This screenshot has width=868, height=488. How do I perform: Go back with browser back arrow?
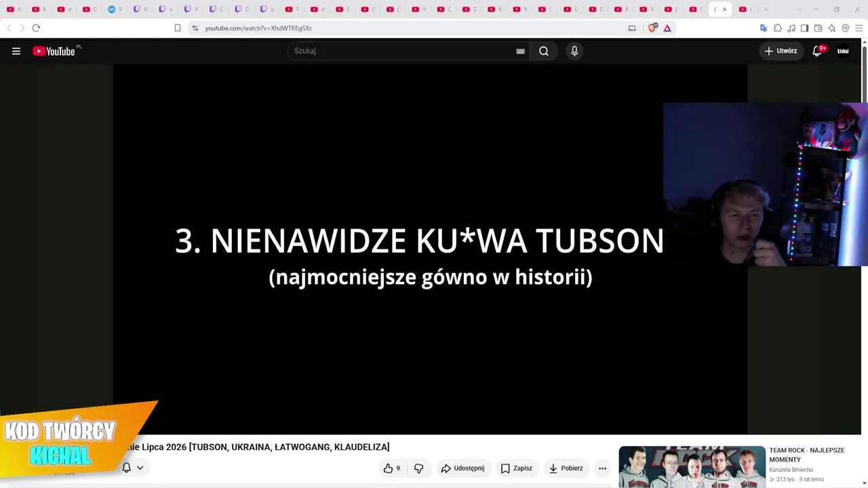pos(9,28)
